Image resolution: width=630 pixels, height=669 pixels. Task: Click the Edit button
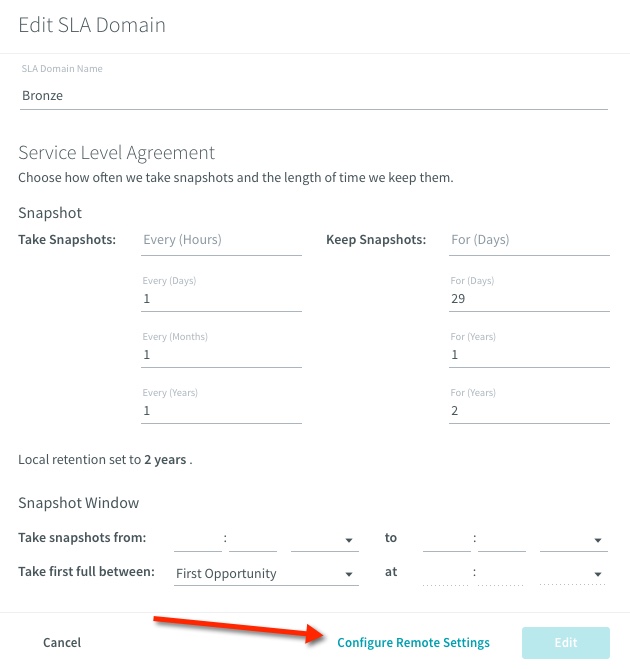566,643
